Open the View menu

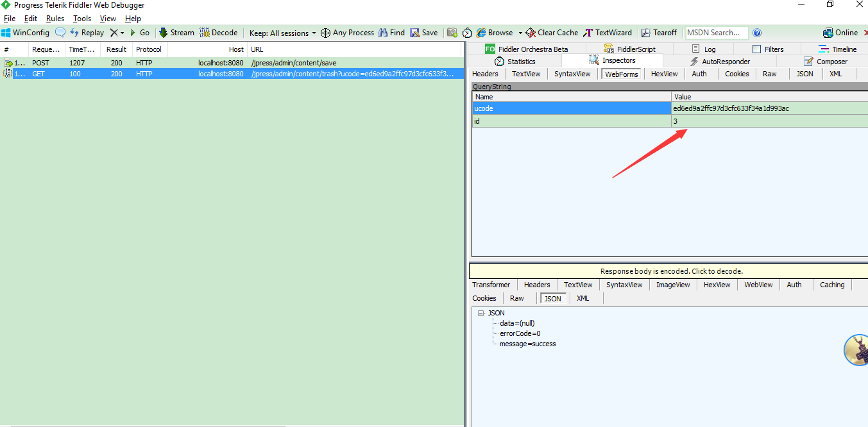[x=108, y=19]
